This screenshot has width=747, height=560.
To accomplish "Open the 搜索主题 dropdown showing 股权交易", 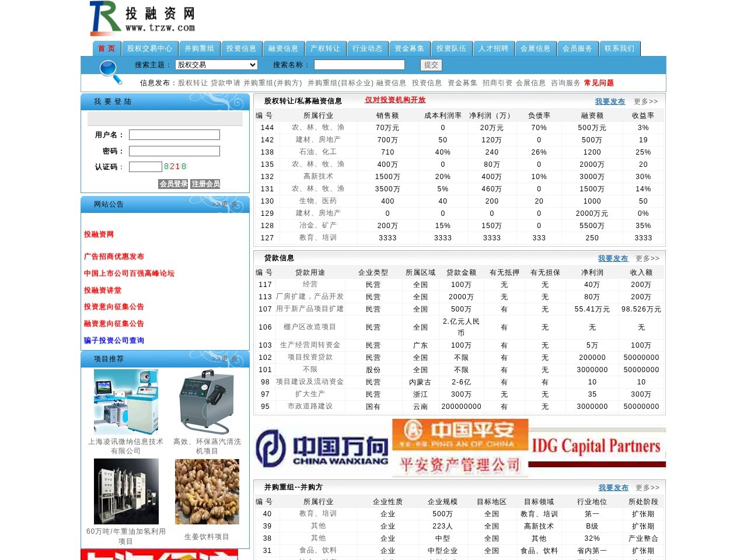I will click(x=217, y=65).
